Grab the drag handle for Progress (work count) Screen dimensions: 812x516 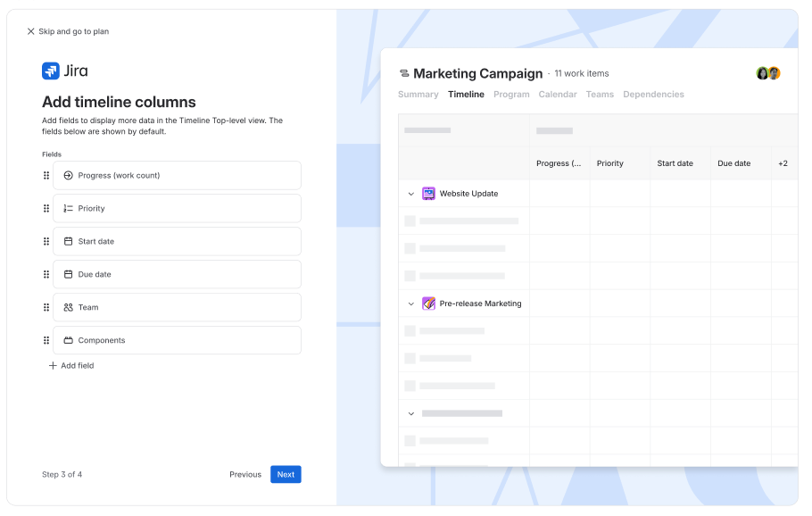click(46, 176)
